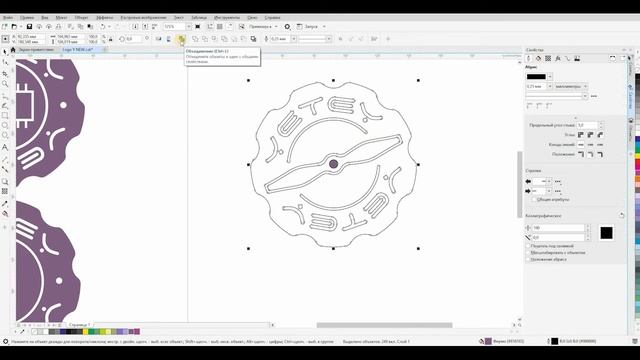This screenshot has width=640, height=360.
Task: Select the Connector tool in toolbox
Action: [5, 169]
